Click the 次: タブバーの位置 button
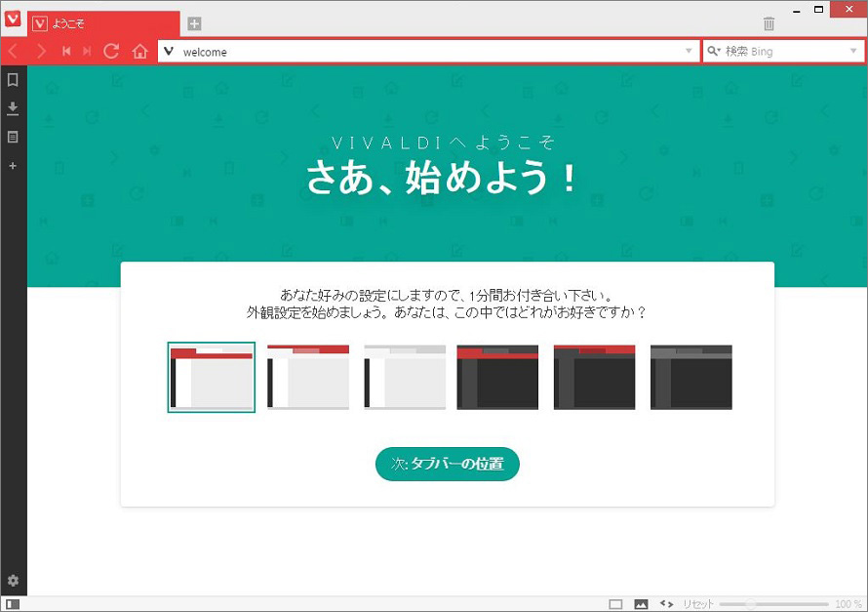The width and height of the screenshot is (868, 612). (x=448, y=464)
